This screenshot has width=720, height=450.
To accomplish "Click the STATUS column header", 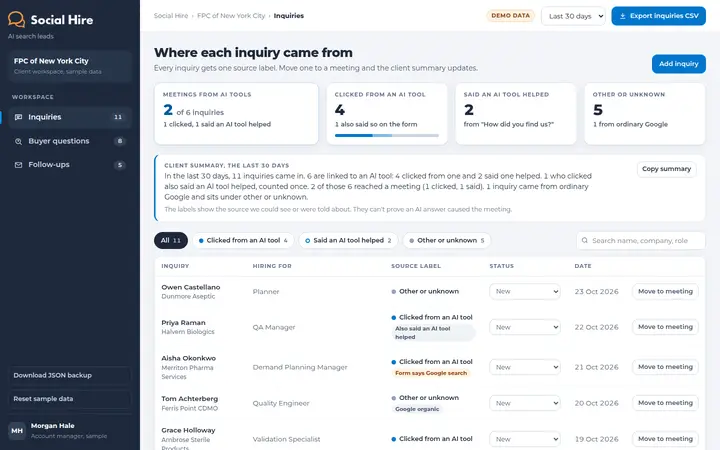I will pyautogui.click(x=501, y=266).
